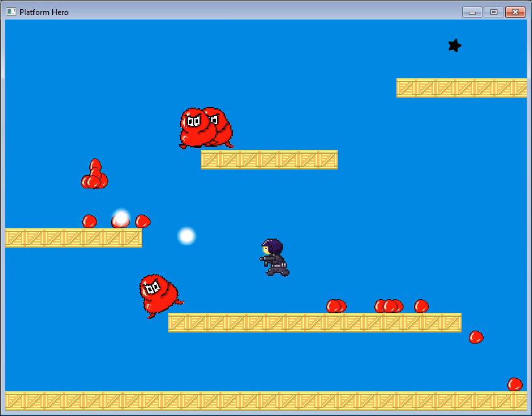Click the white glow covering a red ball
532x416 pixels.
click(121, 218)
